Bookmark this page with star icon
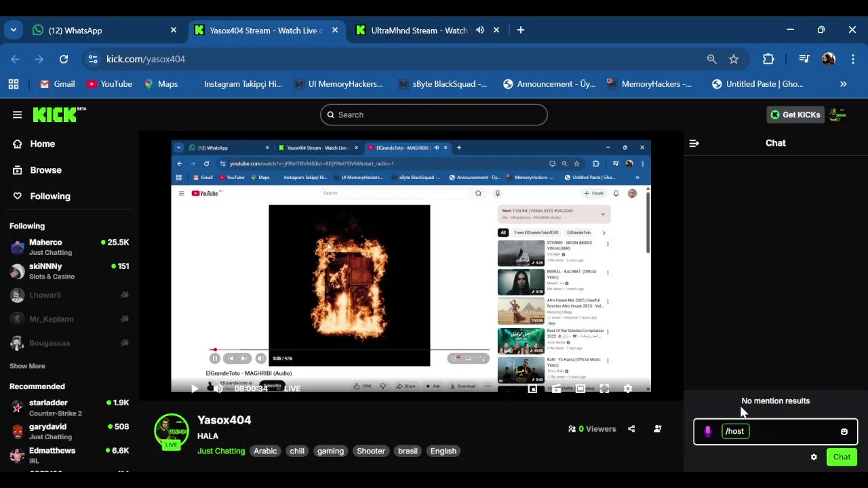This screenshot has height=488, width=868. pos(734,59)
